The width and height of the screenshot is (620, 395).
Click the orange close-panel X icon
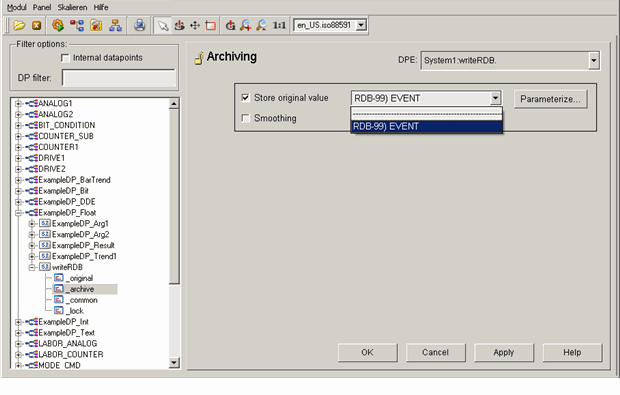(36, 25)
